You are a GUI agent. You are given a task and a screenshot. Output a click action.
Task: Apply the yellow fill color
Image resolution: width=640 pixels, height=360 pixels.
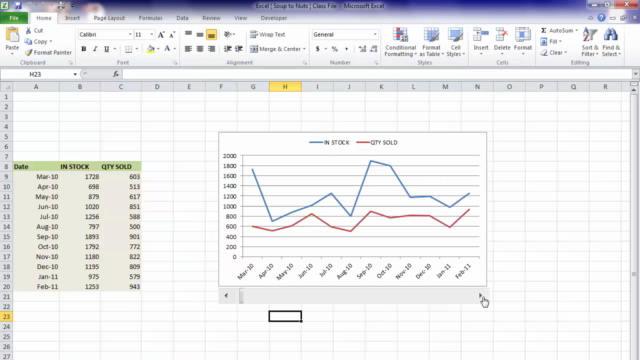pyautogui.click(x=151, y=49)
